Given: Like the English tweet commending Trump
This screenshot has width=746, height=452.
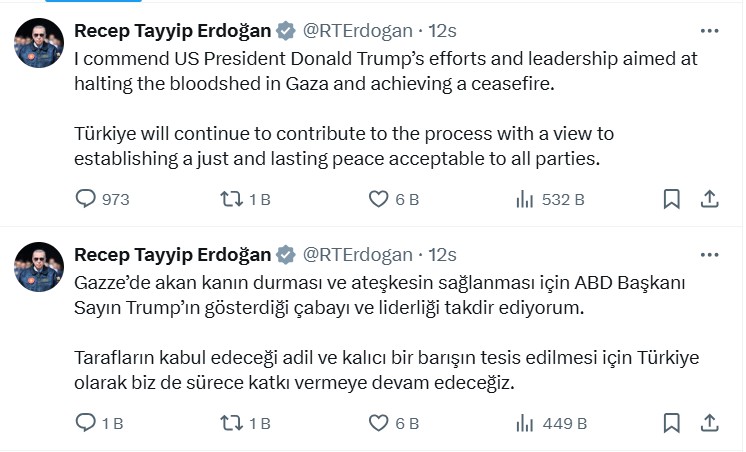Looking at the screenshot, I should tap(378, 199).
